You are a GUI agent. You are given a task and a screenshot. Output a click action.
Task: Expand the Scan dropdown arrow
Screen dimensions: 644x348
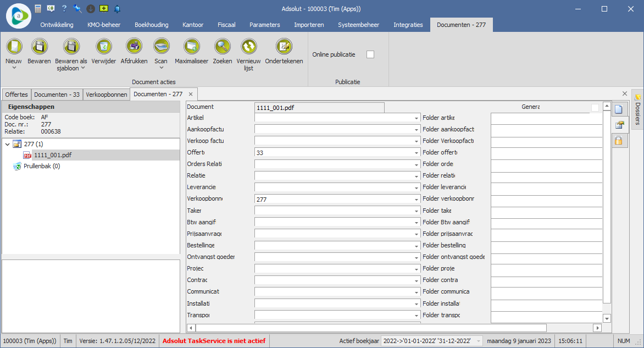point(161,68)
